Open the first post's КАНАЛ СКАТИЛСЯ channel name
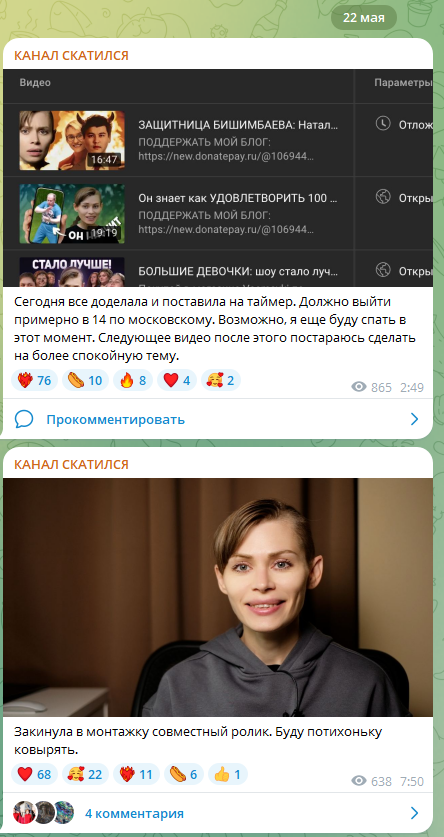444x837 pixels. click(x=72, y=56)
